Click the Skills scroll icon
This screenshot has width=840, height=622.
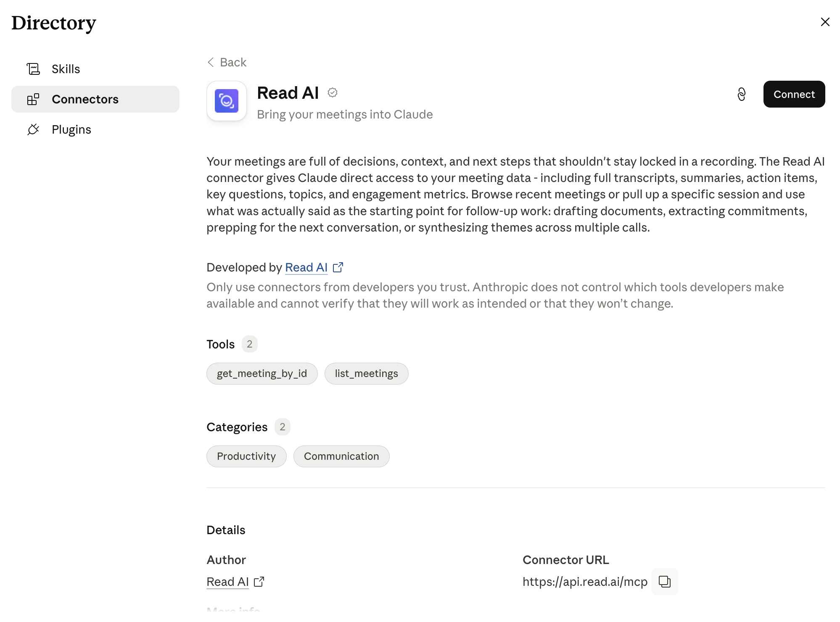coord(33,69)
